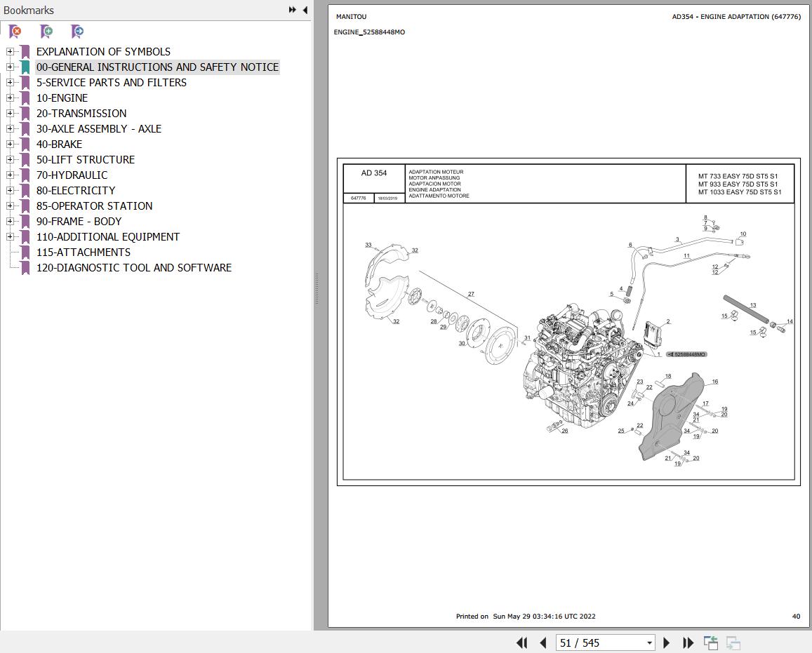The height and width of the screenshot is (653, 812).
Task: Click 'ENGINE ADAPTATION' line in diagram header
Action: [434, 190]
